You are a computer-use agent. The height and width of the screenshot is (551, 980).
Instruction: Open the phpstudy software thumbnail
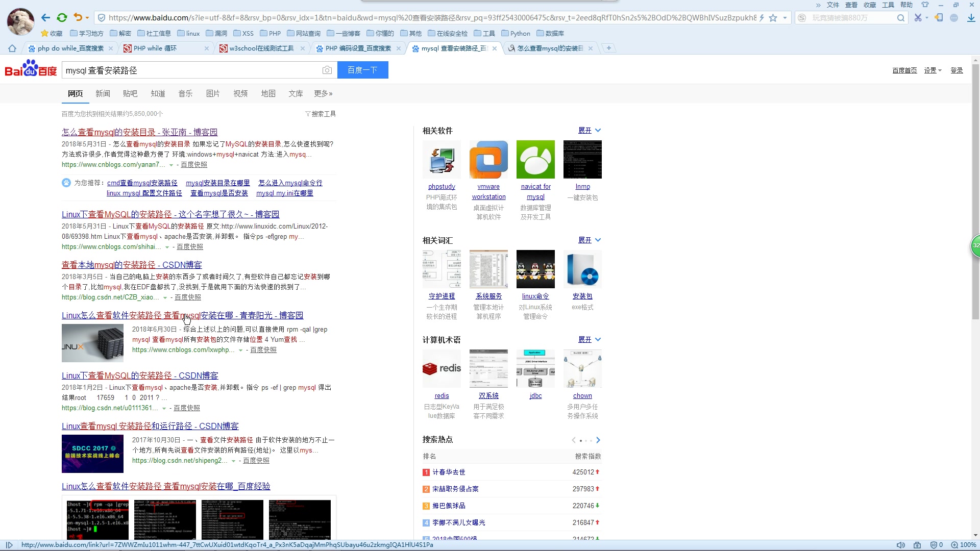pyautogui.click(x=442, y=159)
